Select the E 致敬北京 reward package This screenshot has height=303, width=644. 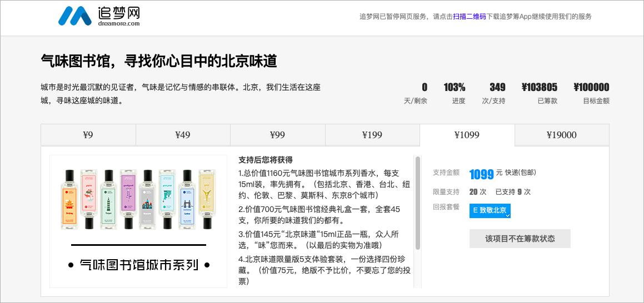tap(490, 210)
